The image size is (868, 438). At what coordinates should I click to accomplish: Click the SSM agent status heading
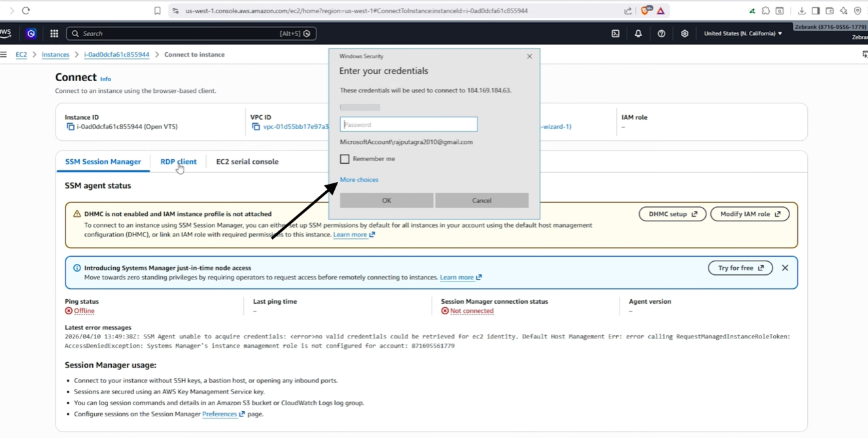point(98,186)
